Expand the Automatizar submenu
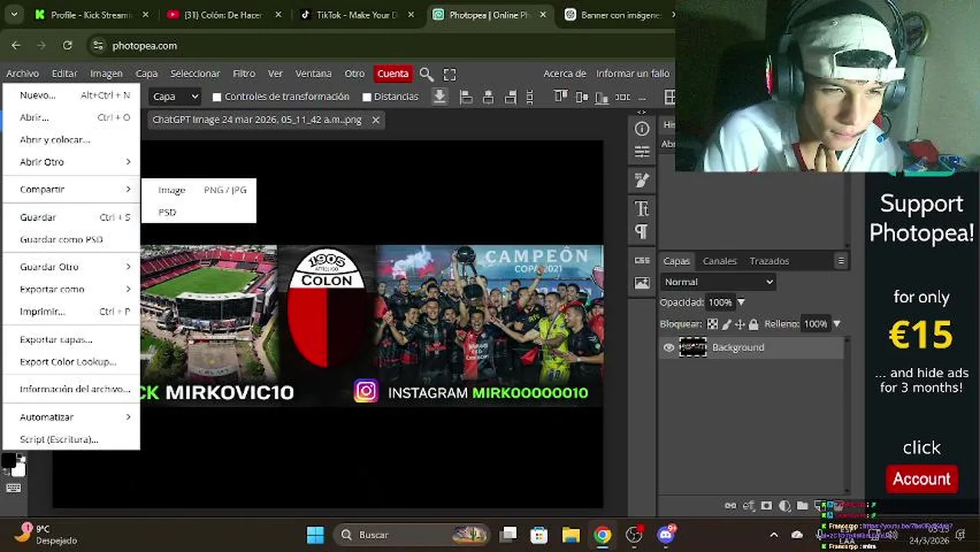Screen dimensions: 980x552 pyautogui.click(x=71, y=417)
